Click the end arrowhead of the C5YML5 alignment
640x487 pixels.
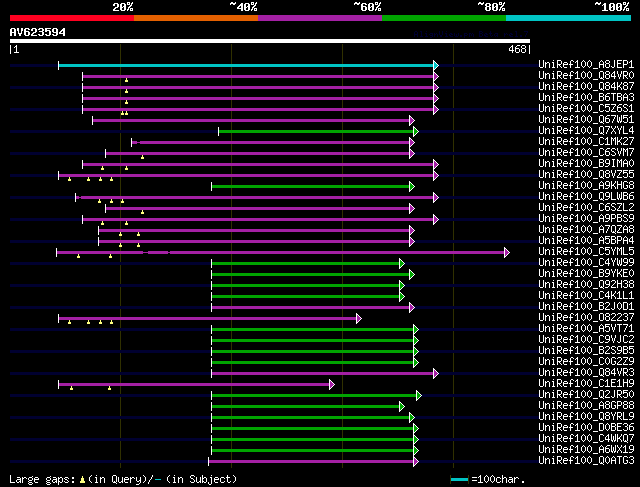click(x=507, y=253)
